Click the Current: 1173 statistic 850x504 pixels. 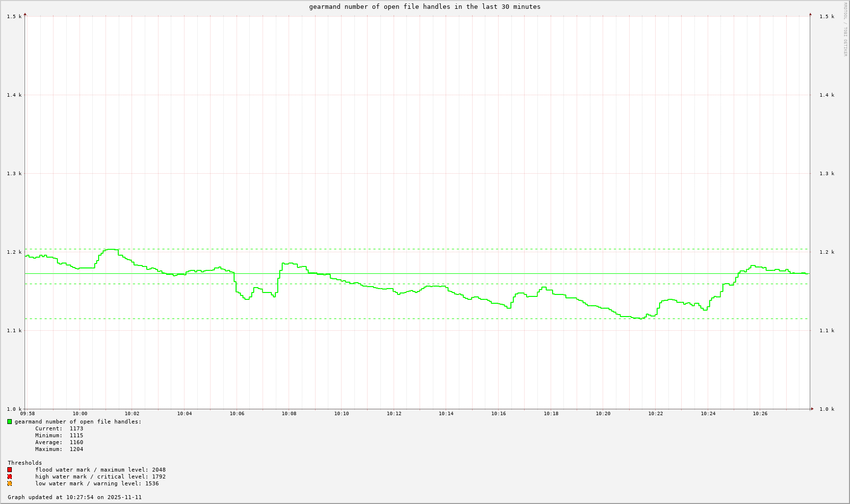pyautogui.click(x=59, y=428)
